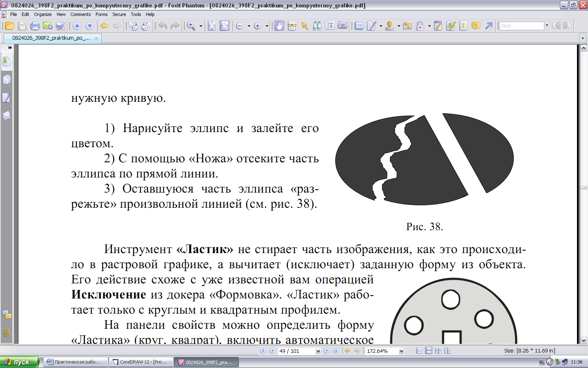Screen dimensions: 588x368
Task: Print the PDF using the printer icon
Action: pyautogui.click(x=35, y=26)
